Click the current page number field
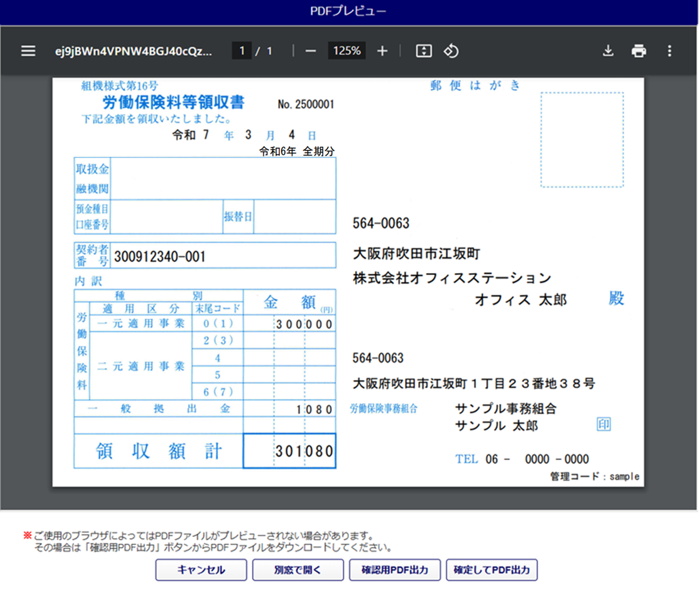The image size is (700, 589). (x=242, y=51)
